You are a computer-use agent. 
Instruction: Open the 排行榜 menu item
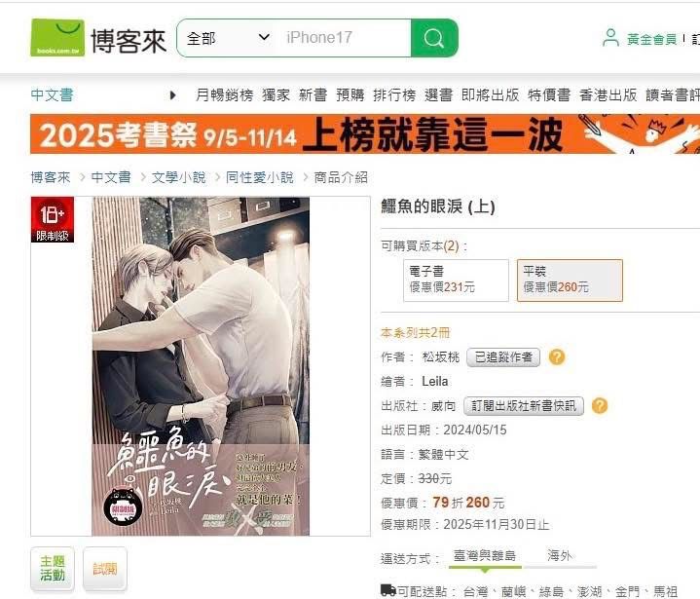coord(394,95)
